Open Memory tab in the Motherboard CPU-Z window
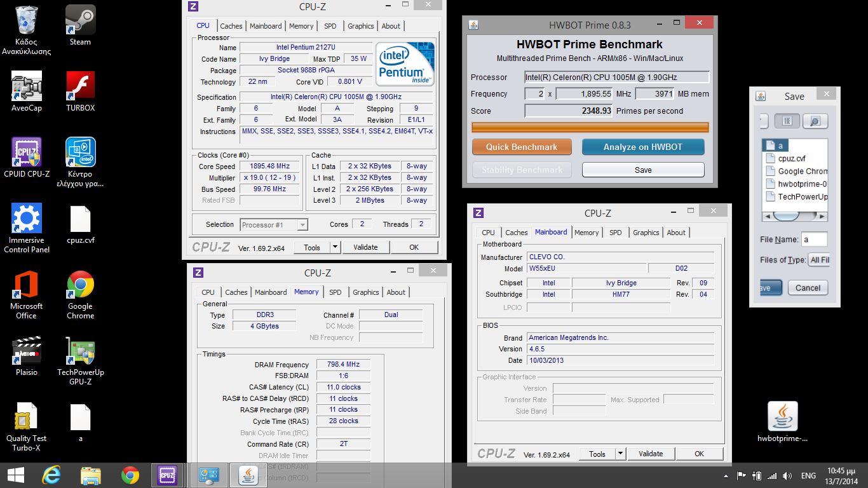Image resolution: width=868 pixels, height=488 pixels. (587, 233)
